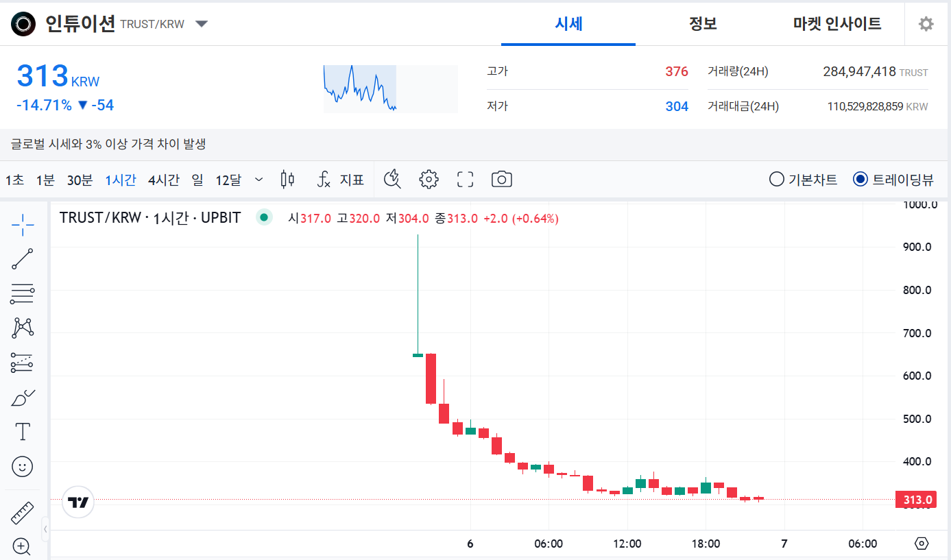Select the text annotation tool
This screenshot has width=951, height=560.
[x=22, y=432]
